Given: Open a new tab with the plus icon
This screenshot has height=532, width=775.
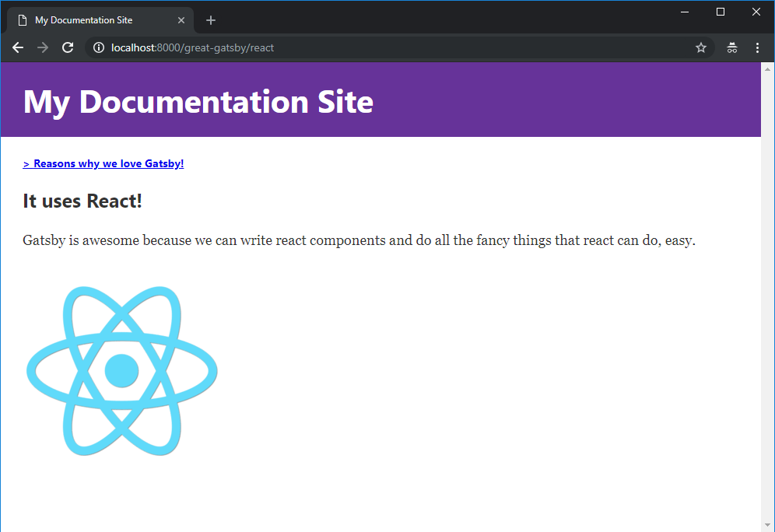Looking at the screenshot, I should (x=210, y=20).
